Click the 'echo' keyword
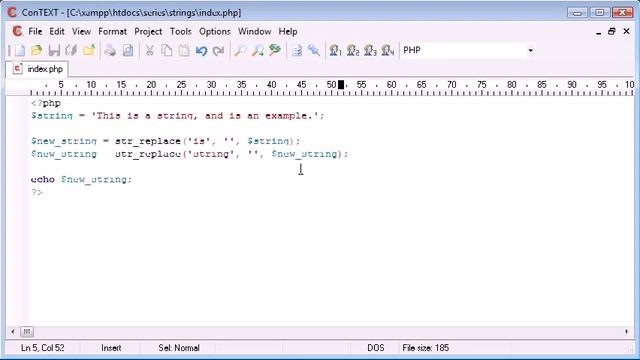 pos(43,180)
